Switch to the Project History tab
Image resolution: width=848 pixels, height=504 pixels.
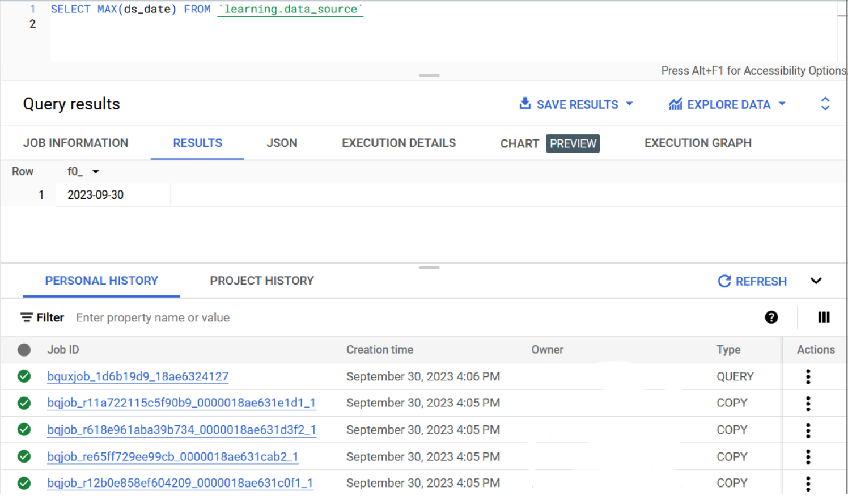click(x=262, y=281)
